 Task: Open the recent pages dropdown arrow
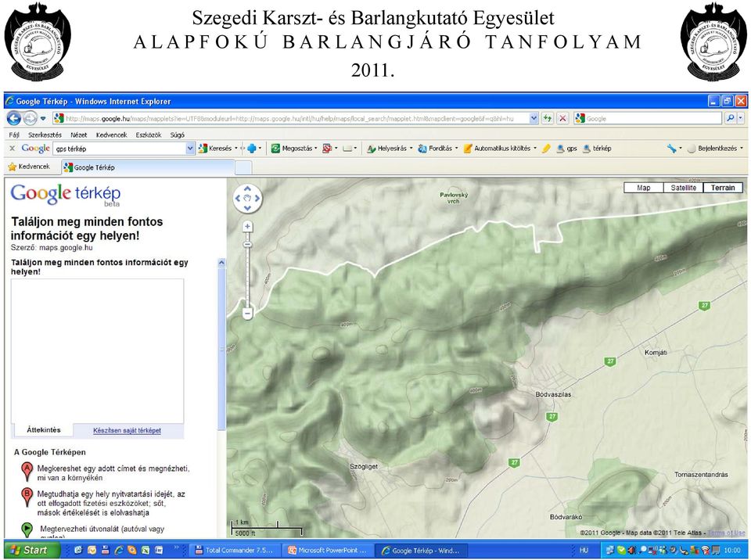click(43, 118)
